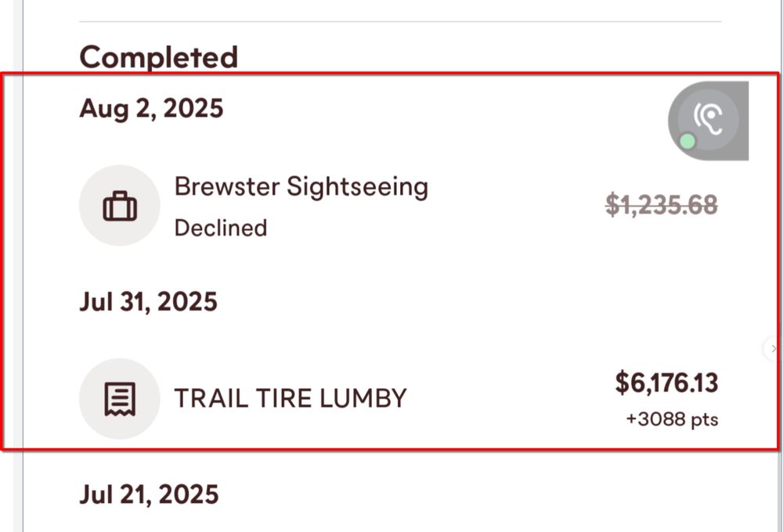Click the Aug 2, 2025 date header
This screenshot has width=783, height=532.
point(151,108)
